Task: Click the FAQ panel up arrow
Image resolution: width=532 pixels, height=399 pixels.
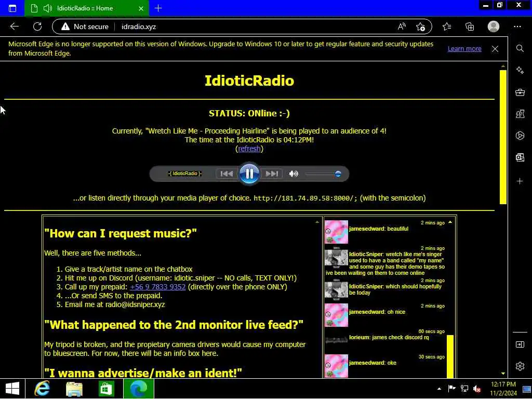Action: [317, 222]
